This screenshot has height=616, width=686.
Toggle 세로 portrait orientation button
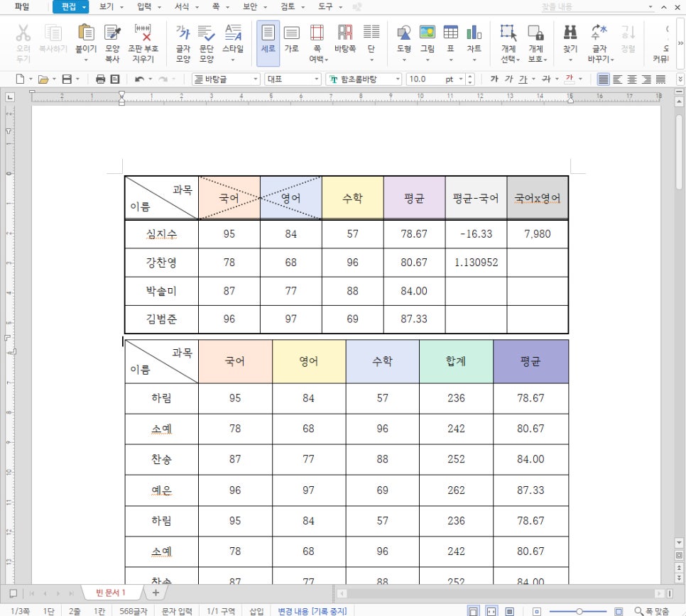[x=268, y=43]
